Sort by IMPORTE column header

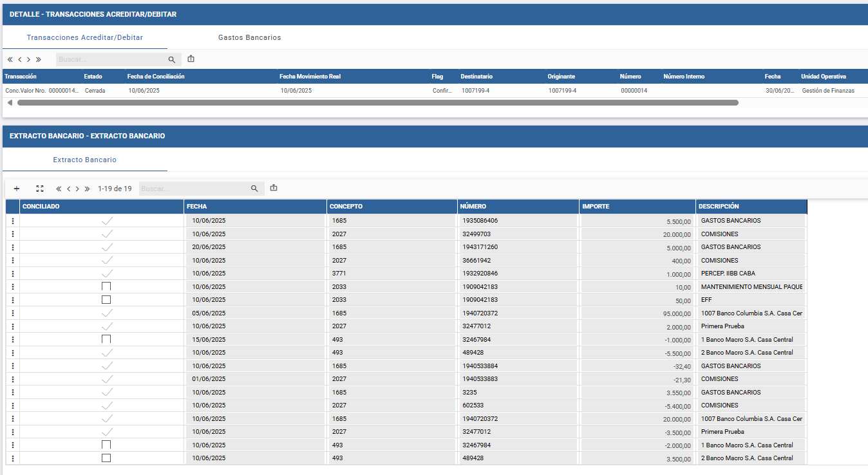click(x=637, y=207)
